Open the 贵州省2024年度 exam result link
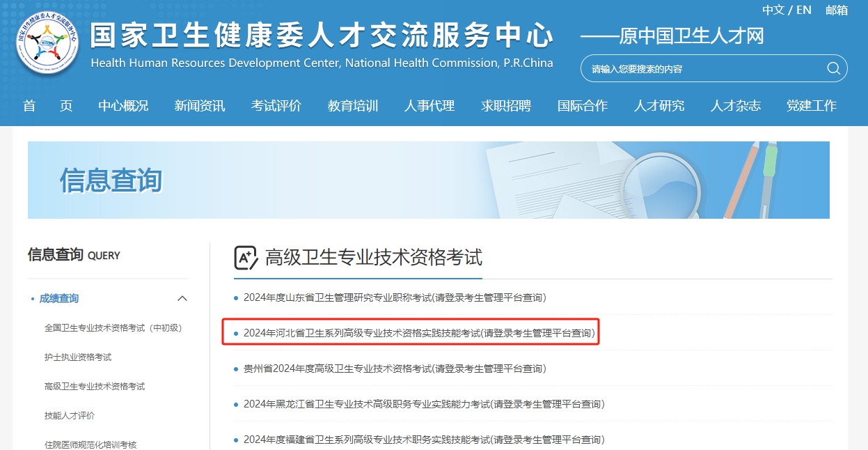This screenshot has height=450, width=868. click(x=395, y=368)
